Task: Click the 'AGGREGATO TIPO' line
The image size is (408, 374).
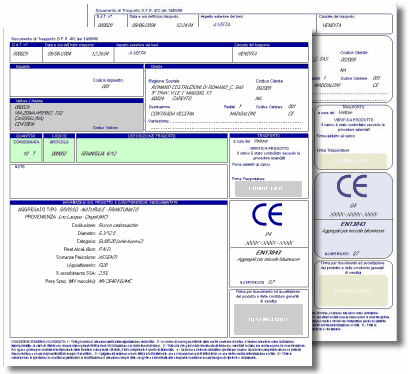Action: click(78, 210)
